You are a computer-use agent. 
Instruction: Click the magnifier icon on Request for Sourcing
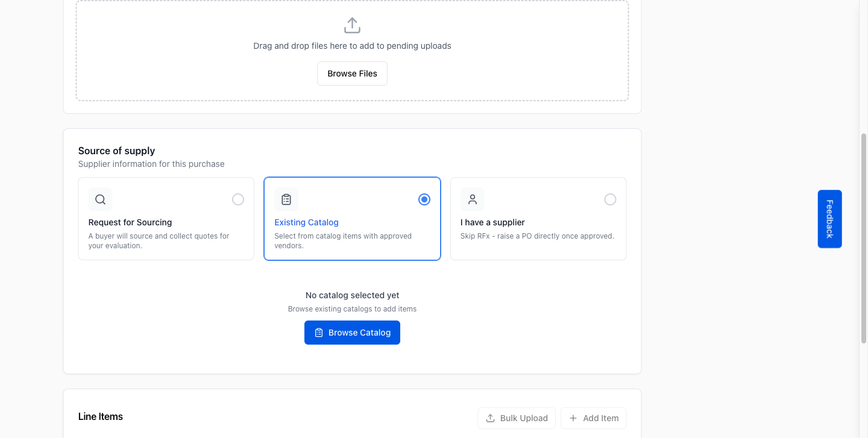[101, 199]
